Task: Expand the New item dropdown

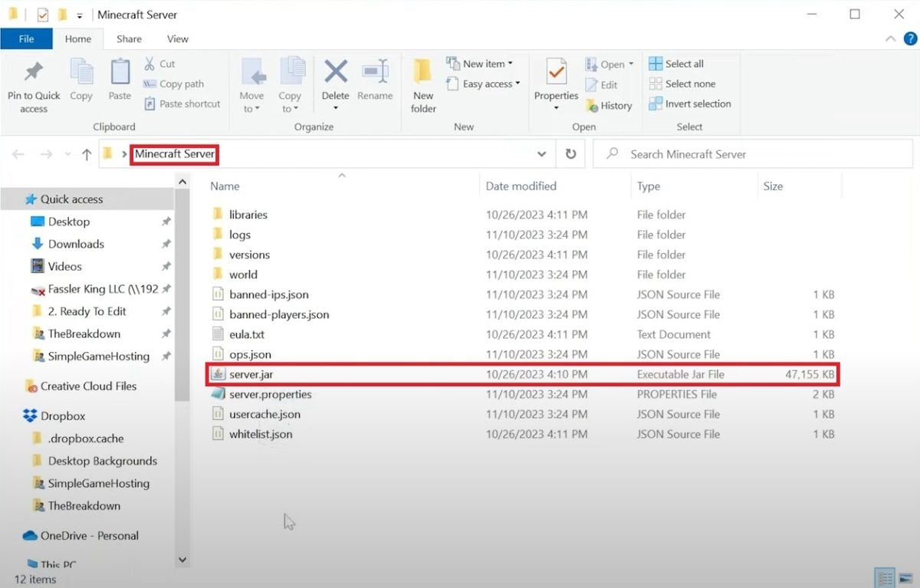Action: coord(511,64)
